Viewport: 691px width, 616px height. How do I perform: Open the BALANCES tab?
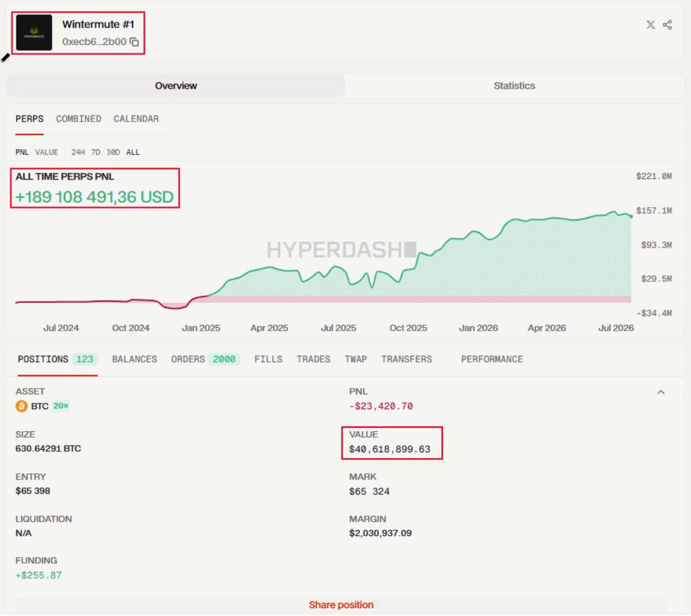point(135,359)
